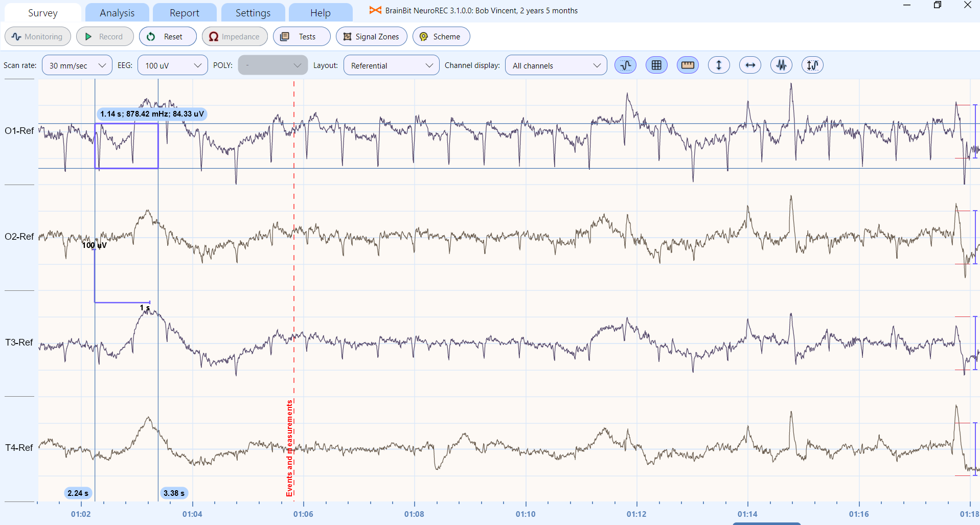Click the Record button
Viewport: 980px width, 525px height.
pyautogui.click(x=105, y=37)
